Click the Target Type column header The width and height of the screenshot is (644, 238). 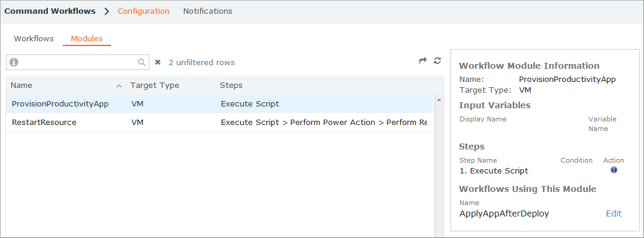click(x=154, y=86)
